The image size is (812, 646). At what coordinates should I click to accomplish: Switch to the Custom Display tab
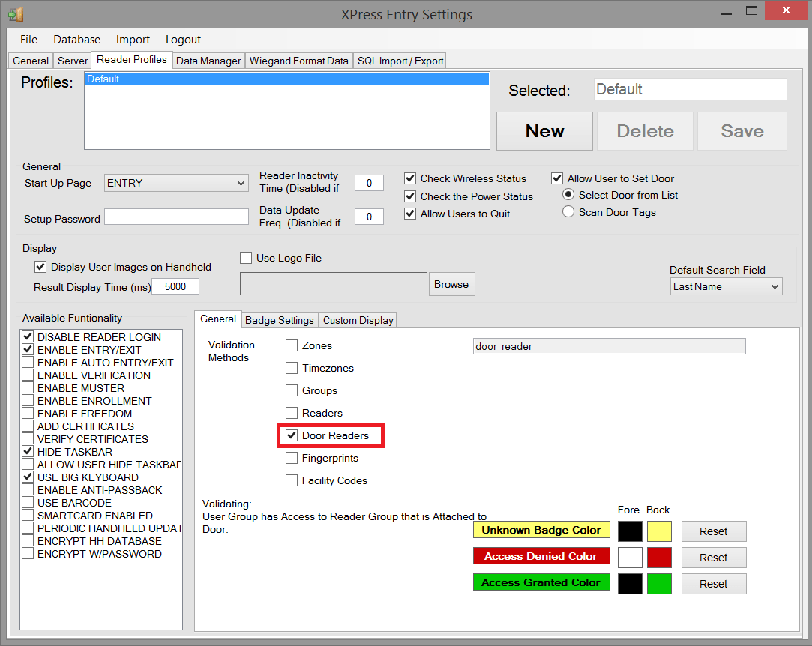tap(358, 321)
